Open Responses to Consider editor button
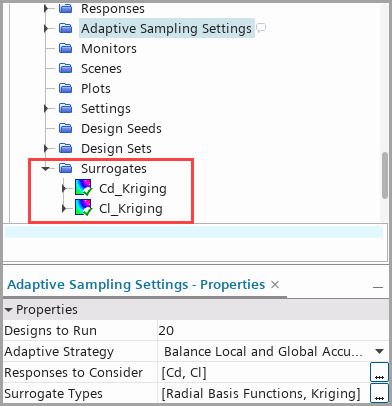Image resolution: width=392 pixels, height=406 pixels. pyautogui.click(x=379, y=372)
